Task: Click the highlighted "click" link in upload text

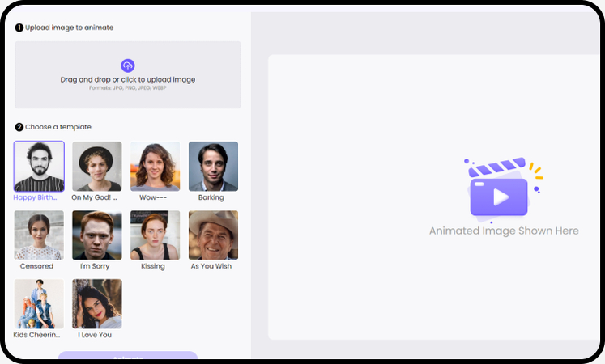Action: (129, 80)
